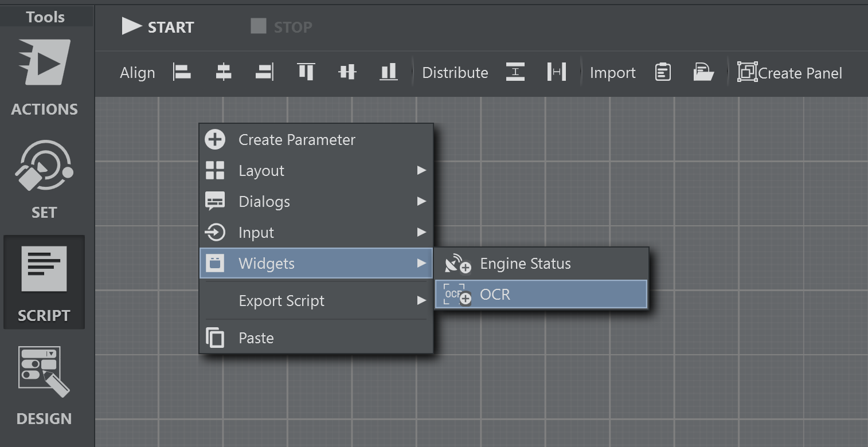Open the Design tool
The height and width of the screenshot is (447, 868).
(x=44, y=386)
